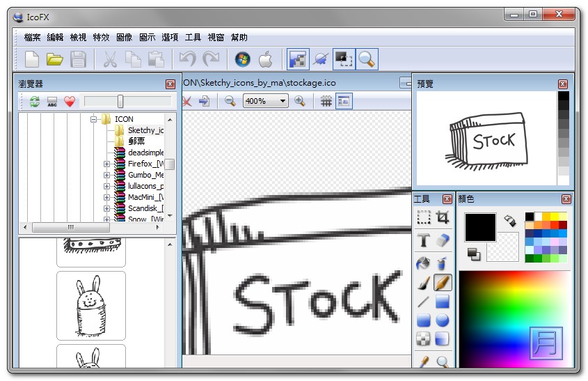Create a Windows icon from image
This screenshot has height=381, width=588.
pos(242,59)
